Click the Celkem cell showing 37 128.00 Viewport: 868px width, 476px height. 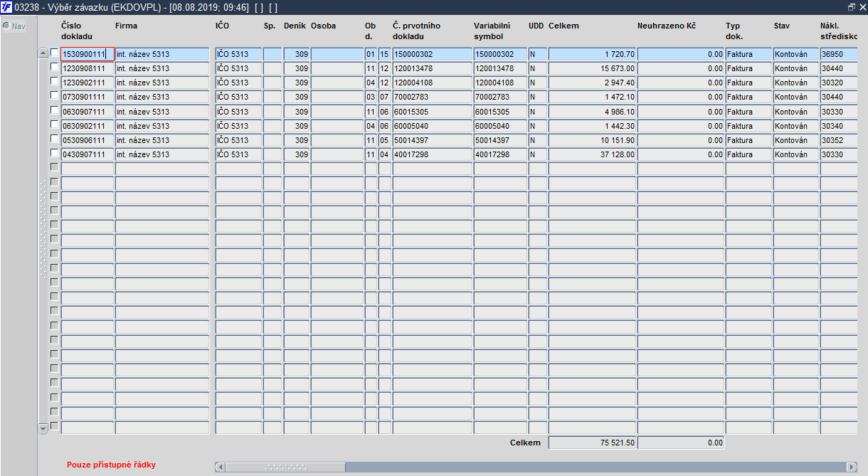coord(592,154)
